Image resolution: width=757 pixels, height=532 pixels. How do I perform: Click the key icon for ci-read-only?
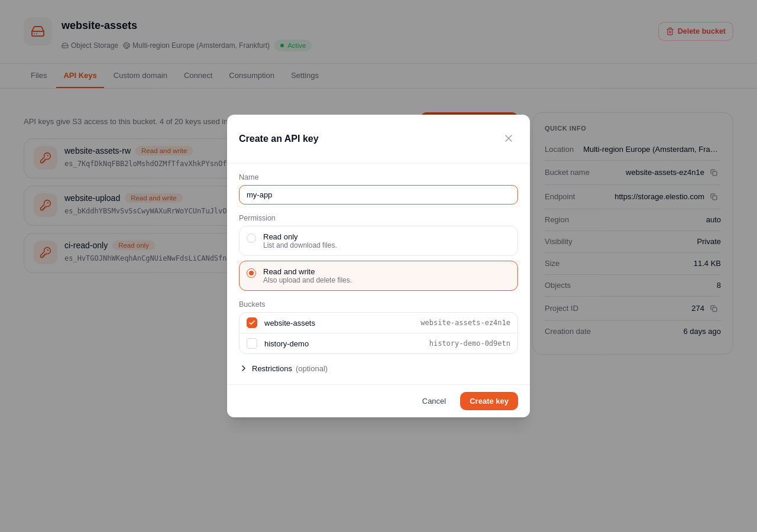point(46,252)
